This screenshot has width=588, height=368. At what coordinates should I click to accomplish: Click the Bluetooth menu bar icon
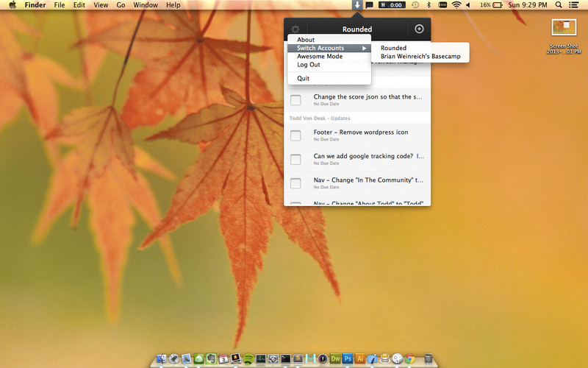[x=429, y=5]
